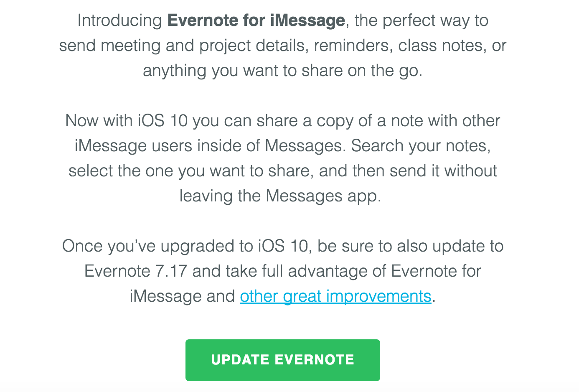Click 'iMessage and' text before the link

point(182,296)
